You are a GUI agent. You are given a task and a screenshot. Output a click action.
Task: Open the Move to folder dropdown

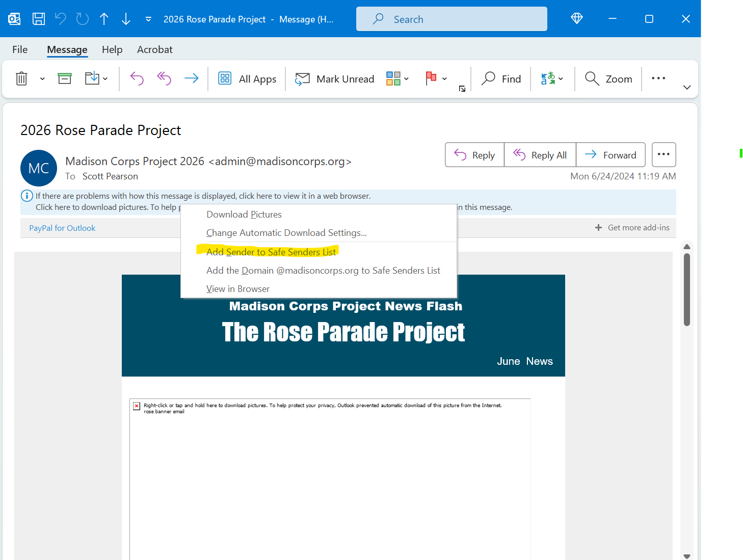[x=105, y=79]
